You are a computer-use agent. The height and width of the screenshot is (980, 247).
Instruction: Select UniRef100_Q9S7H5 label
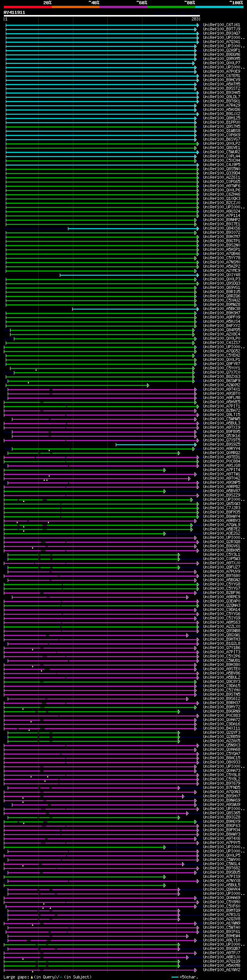pos(222,127)
